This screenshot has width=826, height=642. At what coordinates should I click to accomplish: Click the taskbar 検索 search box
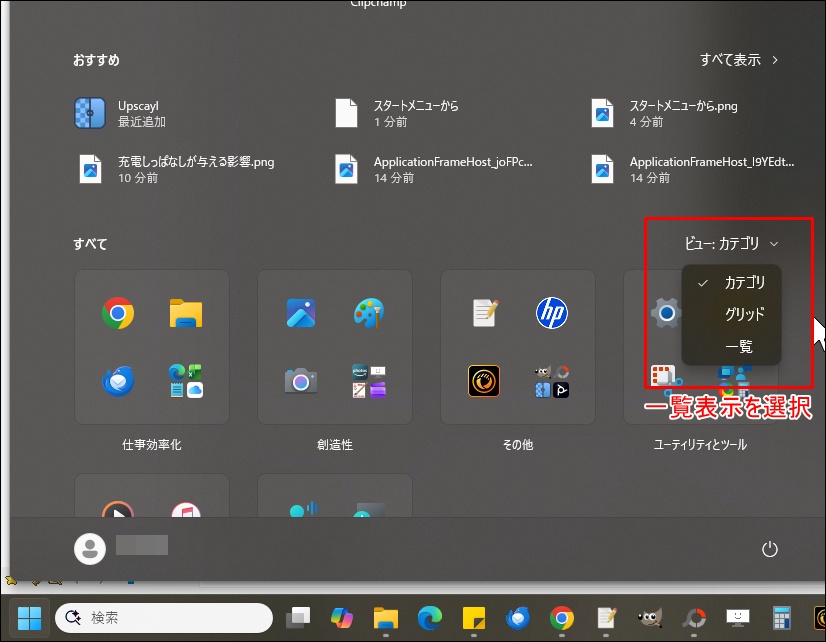pos(162,618)
